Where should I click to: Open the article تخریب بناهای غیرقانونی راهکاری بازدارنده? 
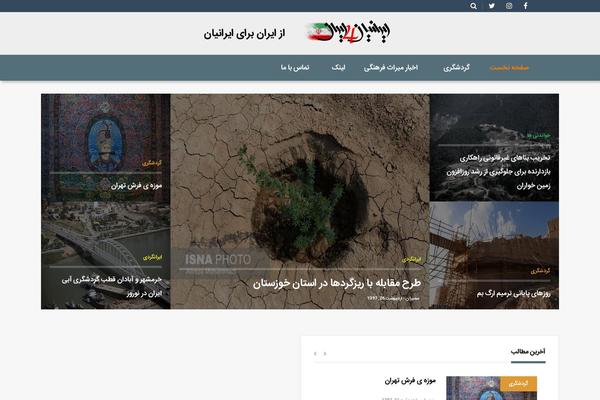tap(498, 171)
